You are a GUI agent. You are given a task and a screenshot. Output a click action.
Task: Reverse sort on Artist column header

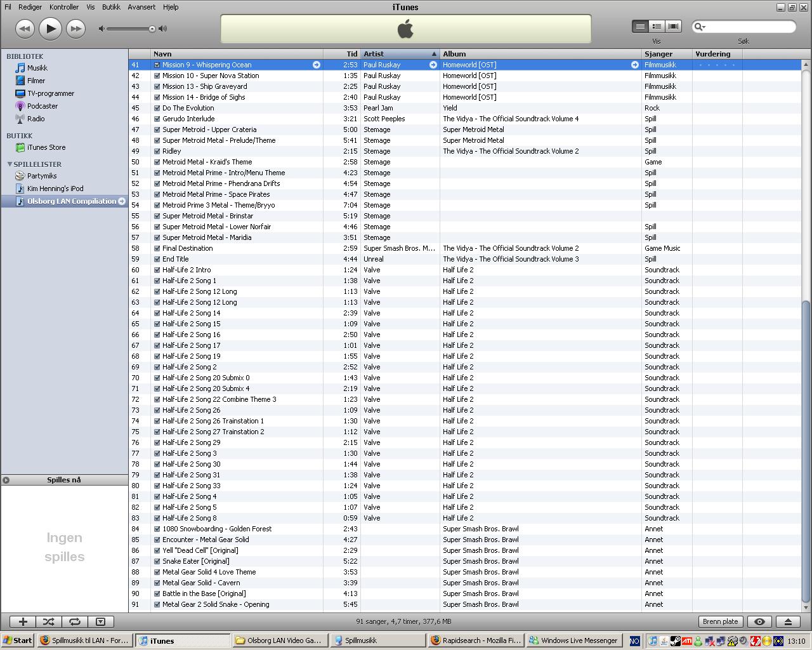400,54
